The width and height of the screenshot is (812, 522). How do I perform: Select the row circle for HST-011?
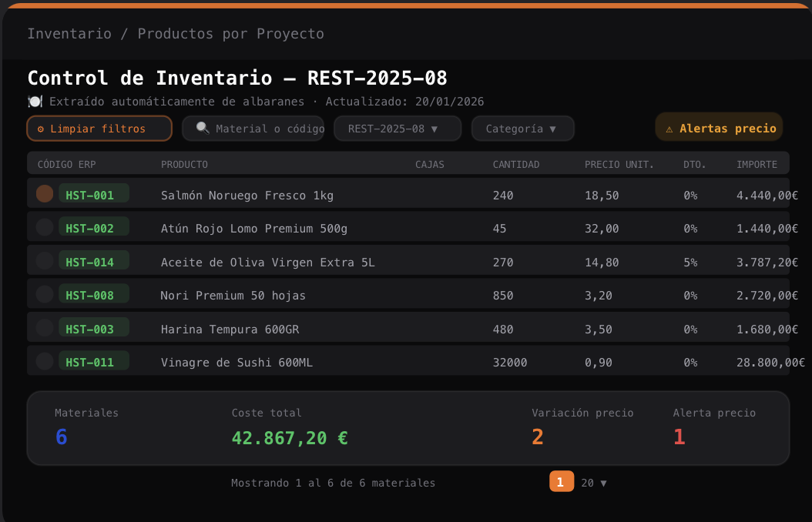click(x=45, y=360)
